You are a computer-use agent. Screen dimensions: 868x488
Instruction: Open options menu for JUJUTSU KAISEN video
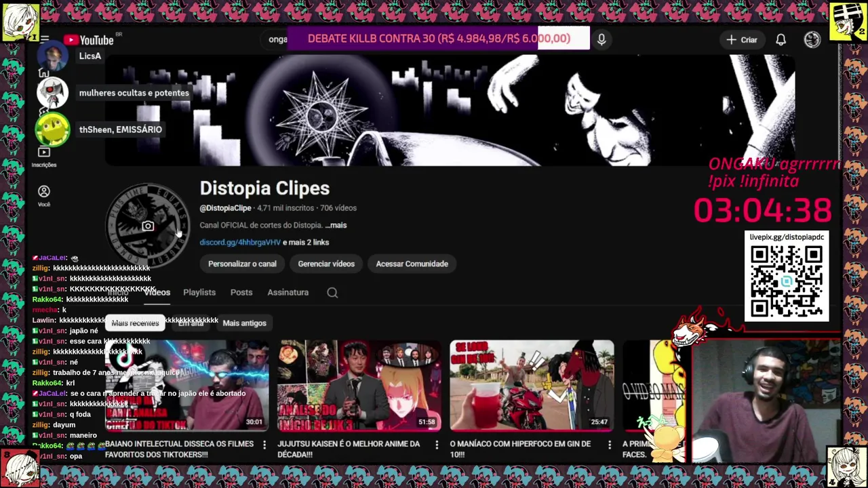pos(437,445)
